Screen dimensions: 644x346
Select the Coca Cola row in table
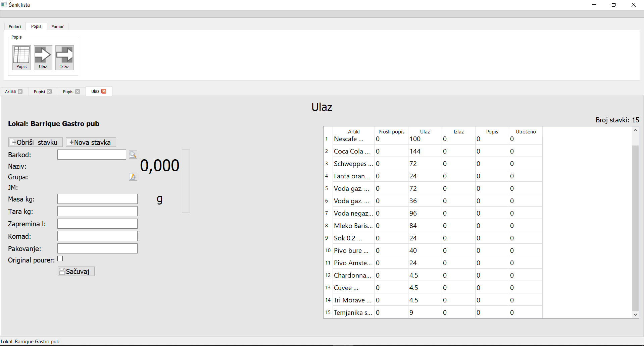352,152
